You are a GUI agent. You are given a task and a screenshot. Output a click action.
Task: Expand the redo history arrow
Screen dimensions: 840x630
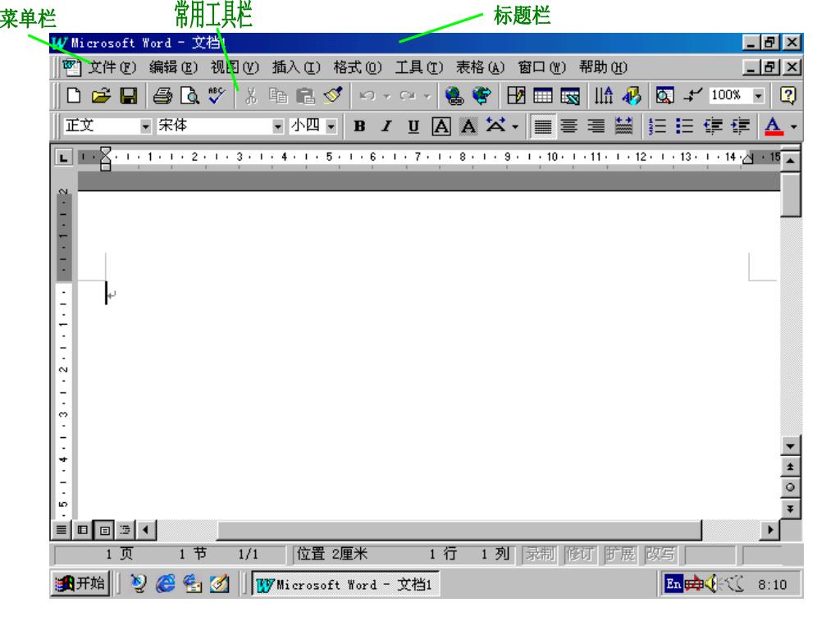click(427, 97)
